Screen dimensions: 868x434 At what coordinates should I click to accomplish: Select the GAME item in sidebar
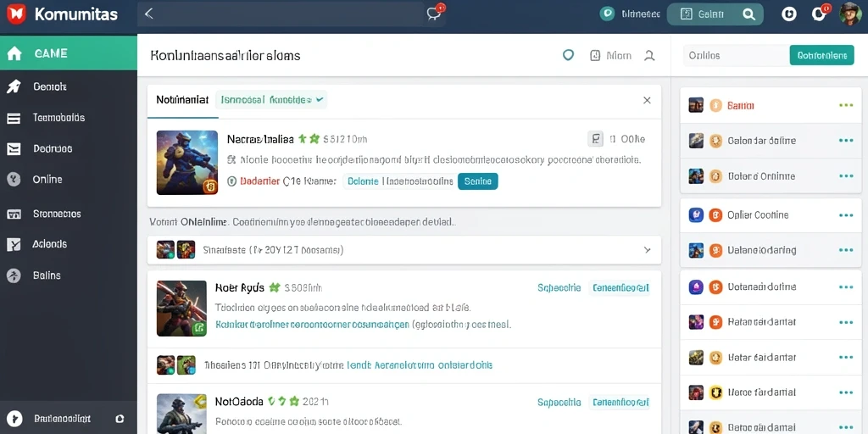(69, 53)
